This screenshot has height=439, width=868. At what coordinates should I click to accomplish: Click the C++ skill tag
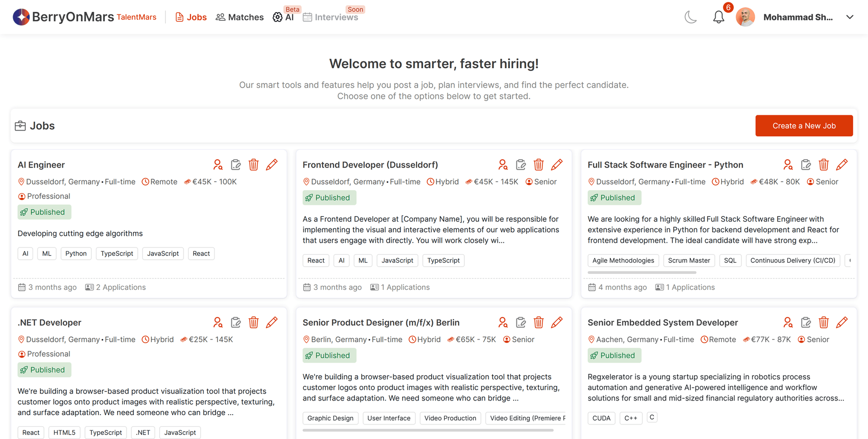(631, 418)
